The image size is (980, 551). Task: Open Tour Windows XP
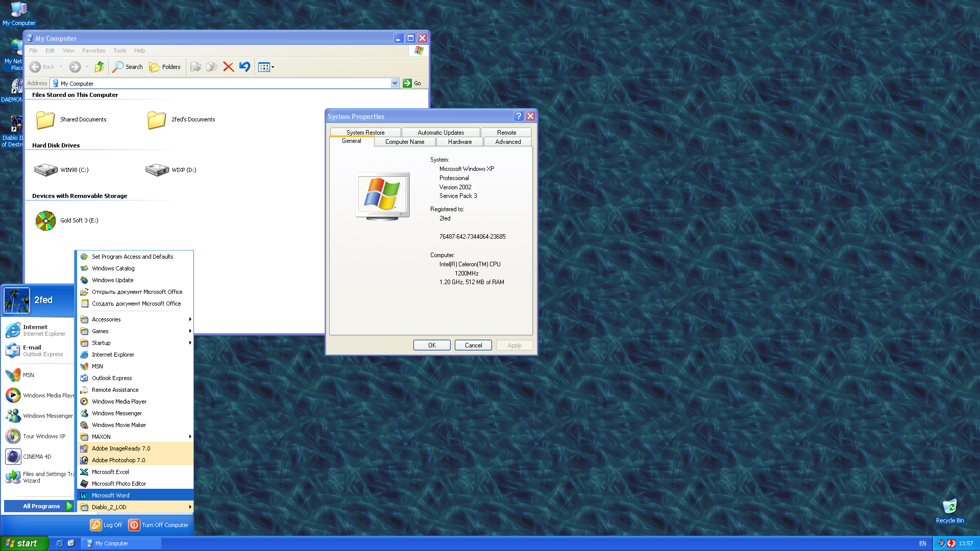(x=39, y=436)
